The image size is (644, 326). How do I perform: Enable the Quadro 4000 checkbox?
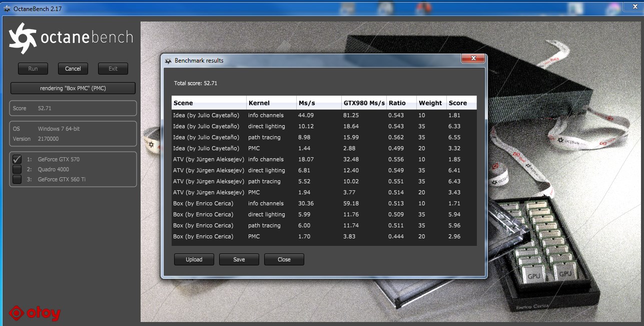[x=17, y=169]
